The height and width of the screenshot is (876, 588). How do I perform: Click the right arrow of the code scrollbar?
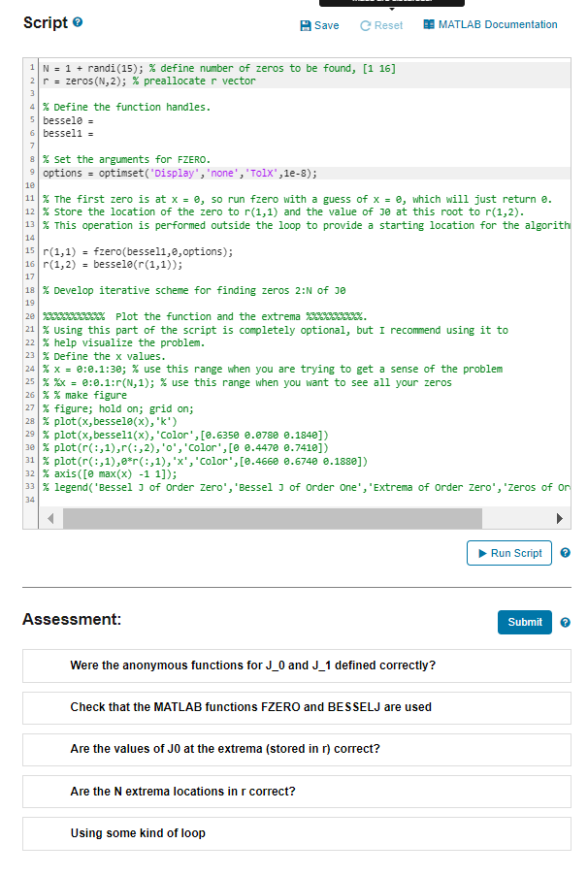pos(561,518)
